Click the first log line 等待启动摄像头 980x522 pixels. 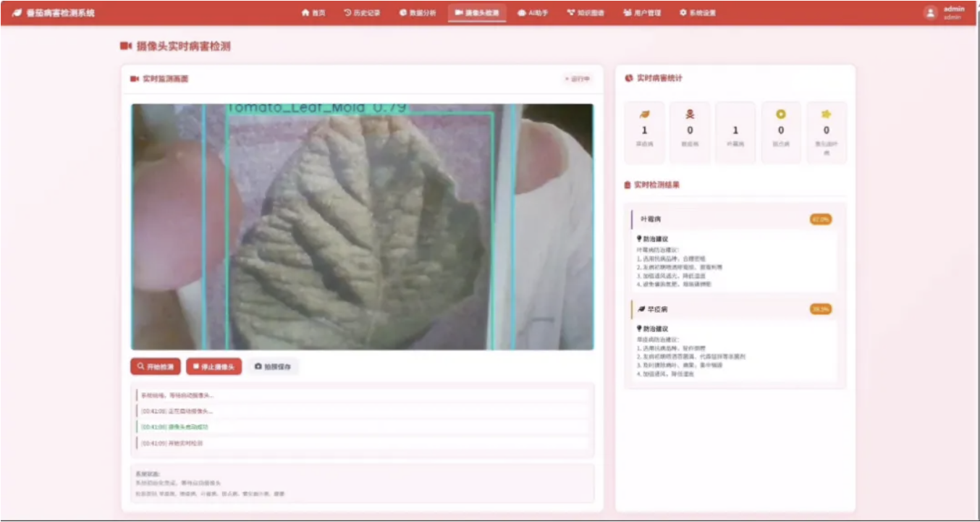[x=364, y=395]
